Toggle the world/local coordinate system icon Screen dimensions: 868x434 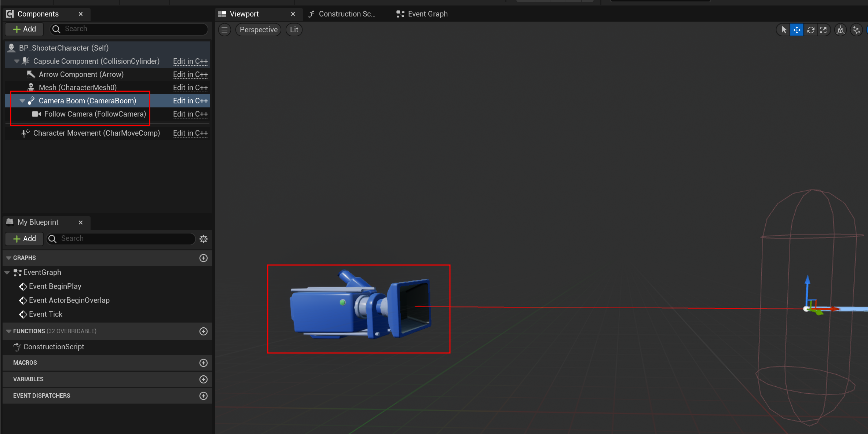tap(840, 30)
